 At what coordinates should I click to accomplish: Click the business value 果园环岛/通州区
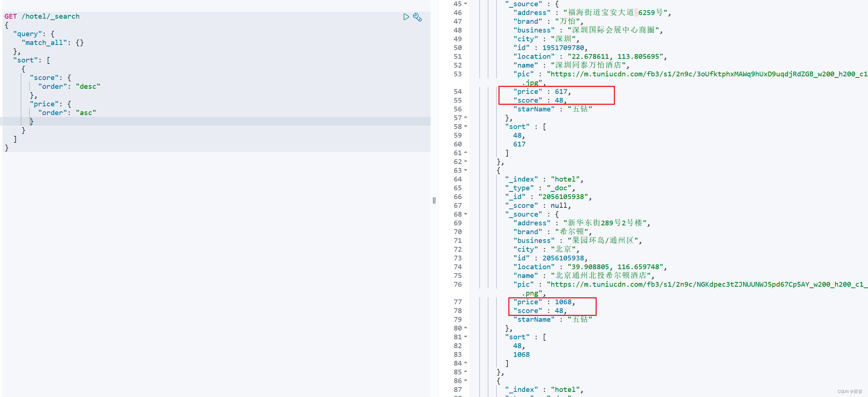(x=603, y=241)
